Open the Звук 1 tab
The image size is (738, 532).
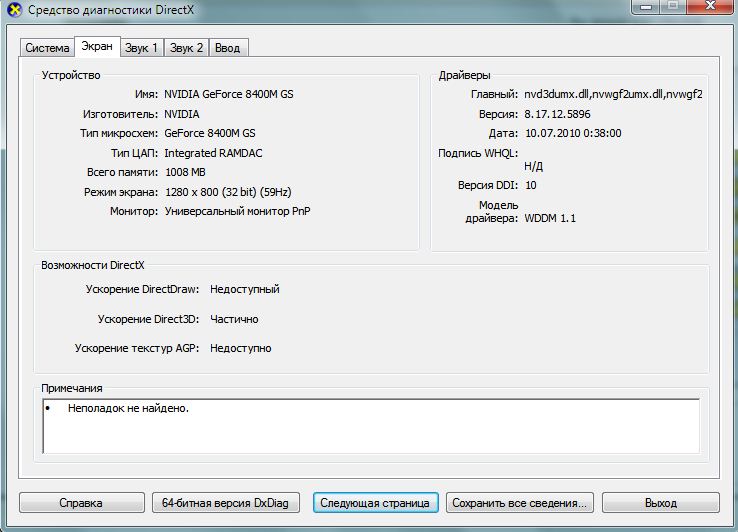[141, 48]
